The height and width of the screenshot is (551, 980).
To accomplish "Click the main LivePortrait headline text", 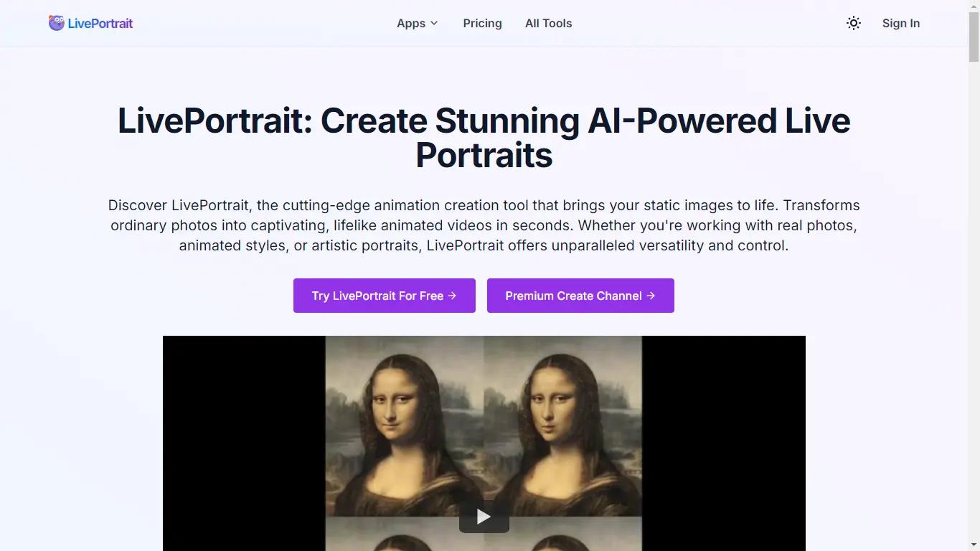I will pyautogui.click(x=484, y=138).
